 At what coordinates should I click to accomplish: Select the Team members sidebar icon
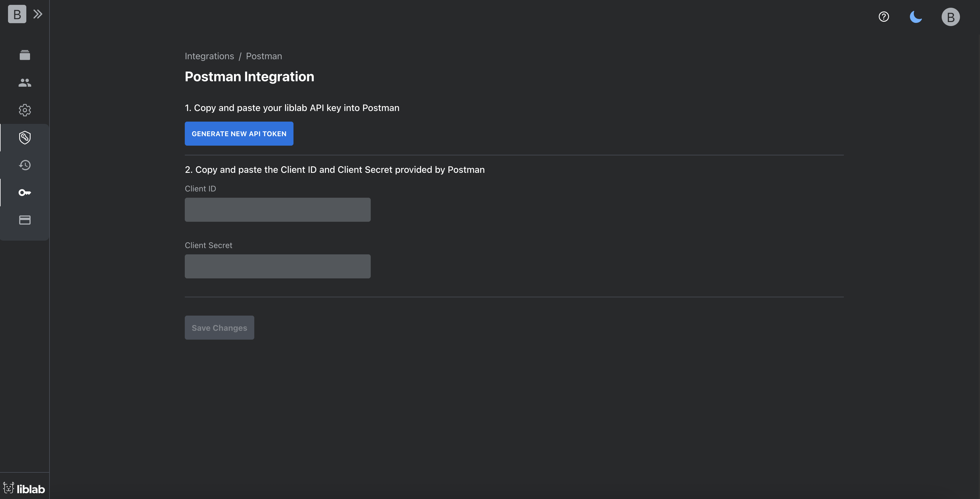pos(24,83)
